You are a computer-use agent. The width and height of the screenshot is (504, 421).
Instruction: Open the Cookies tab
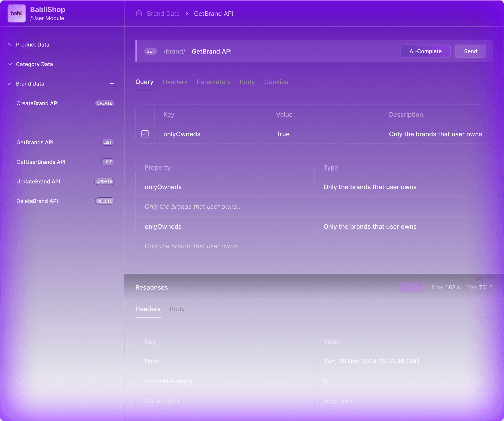click(x=276, y=82)
